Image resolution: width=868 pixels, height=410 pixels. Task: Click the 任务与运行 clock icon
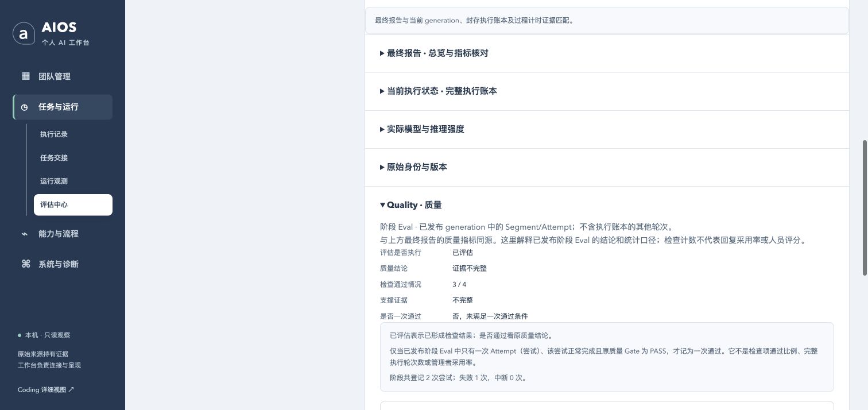tap(25, 107)
